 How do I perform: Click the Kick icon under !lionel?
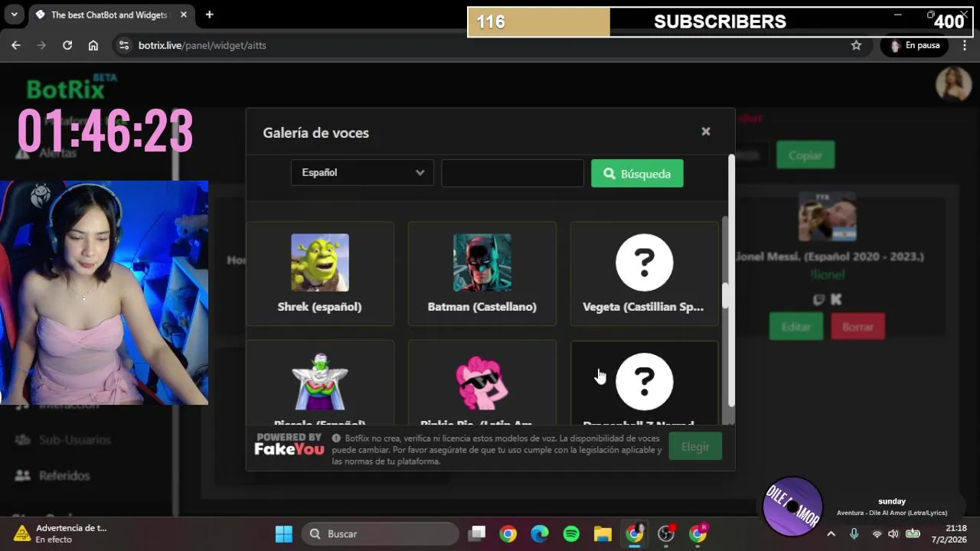836,300
